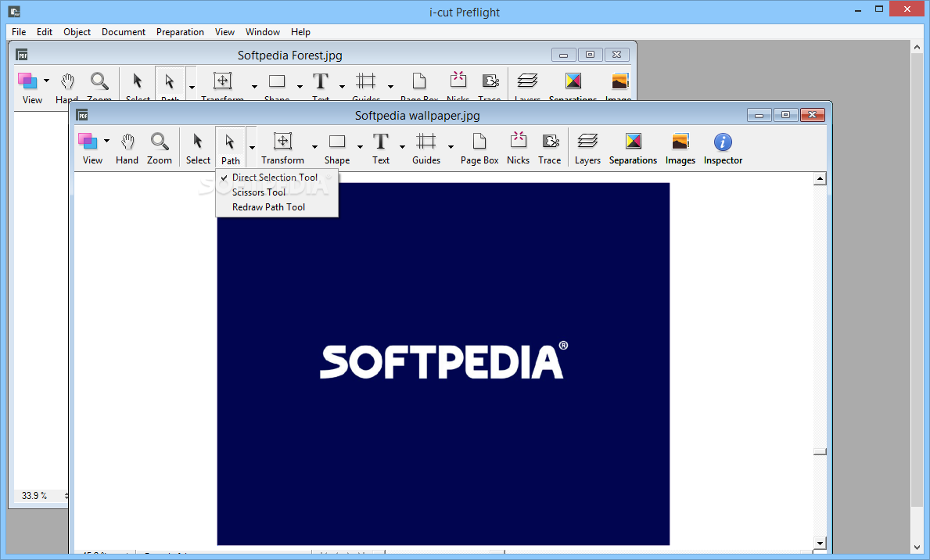Screen dimensions: 930x560
Task: Click PDF document icon in wallpaper title bar
Action: pyautogui.click(x=82, y=115)
